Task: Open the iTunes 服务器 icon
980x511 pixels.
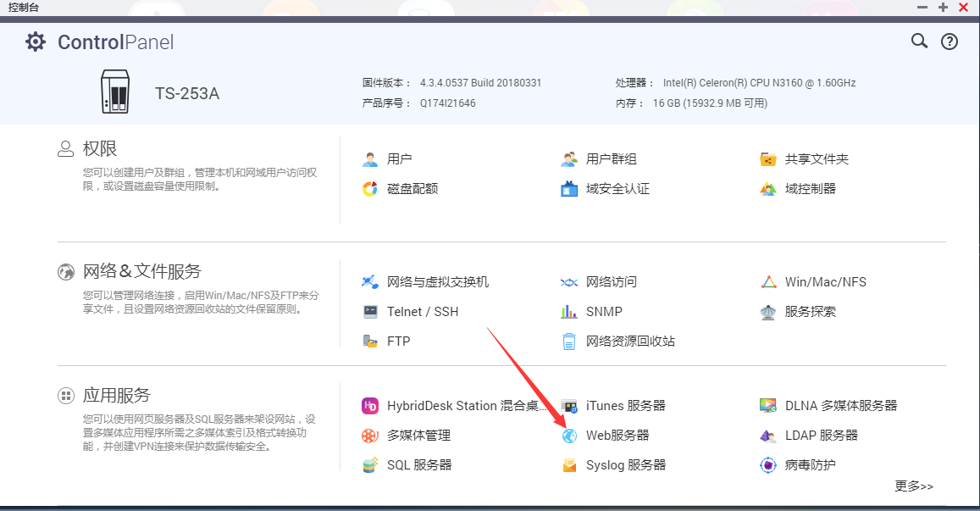Action: (x=568, y=406)
